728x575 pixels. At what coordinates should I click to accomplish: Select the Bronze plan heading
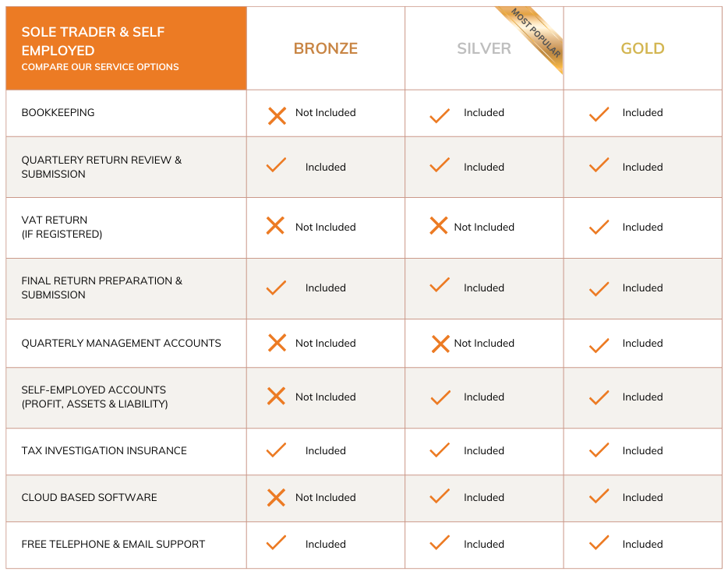(325, 48)
